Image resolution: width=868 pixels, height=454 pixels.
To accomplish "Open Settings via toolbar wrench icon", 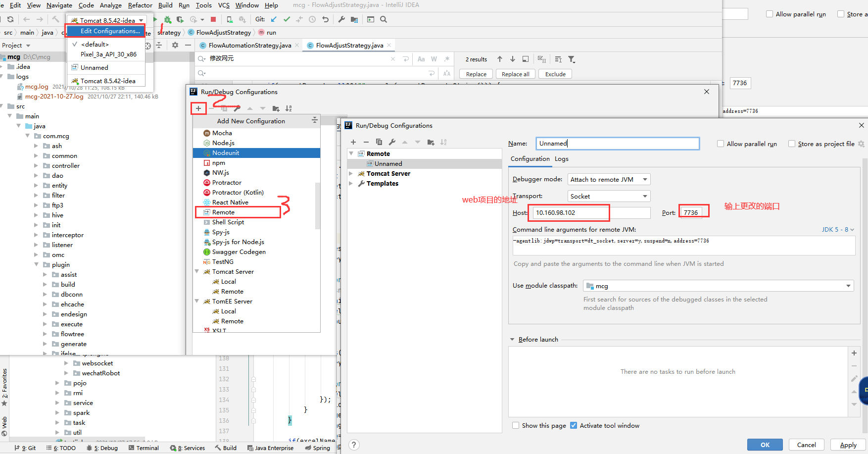I will coord(341,19).
